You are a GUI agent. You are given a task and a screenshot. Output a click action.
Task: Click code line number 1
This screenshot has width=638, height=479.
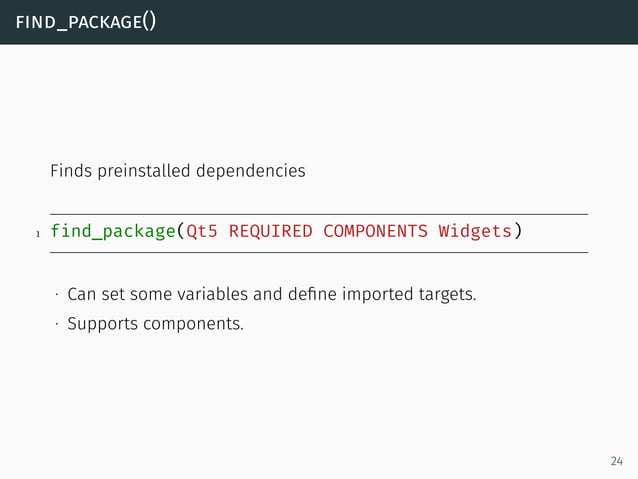coord(37,235)
